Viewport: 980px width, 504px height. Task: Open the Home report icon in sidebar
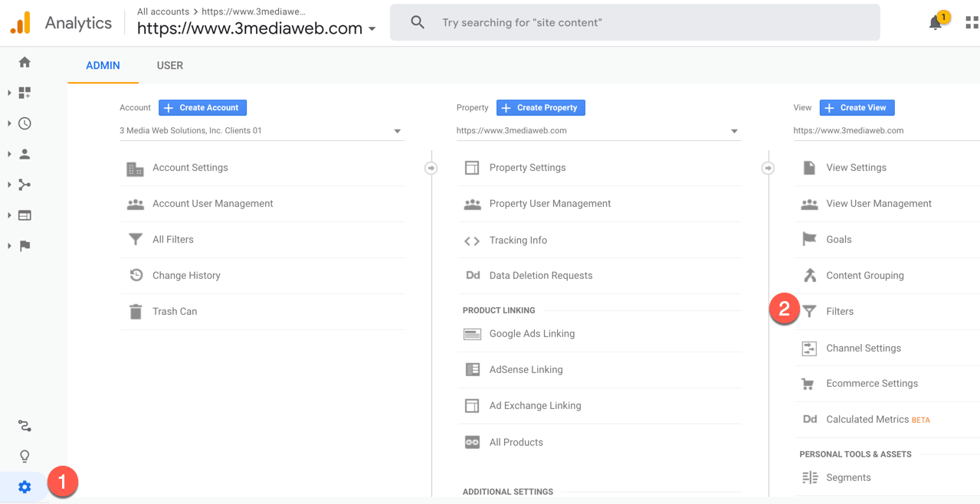click(25, 62)
